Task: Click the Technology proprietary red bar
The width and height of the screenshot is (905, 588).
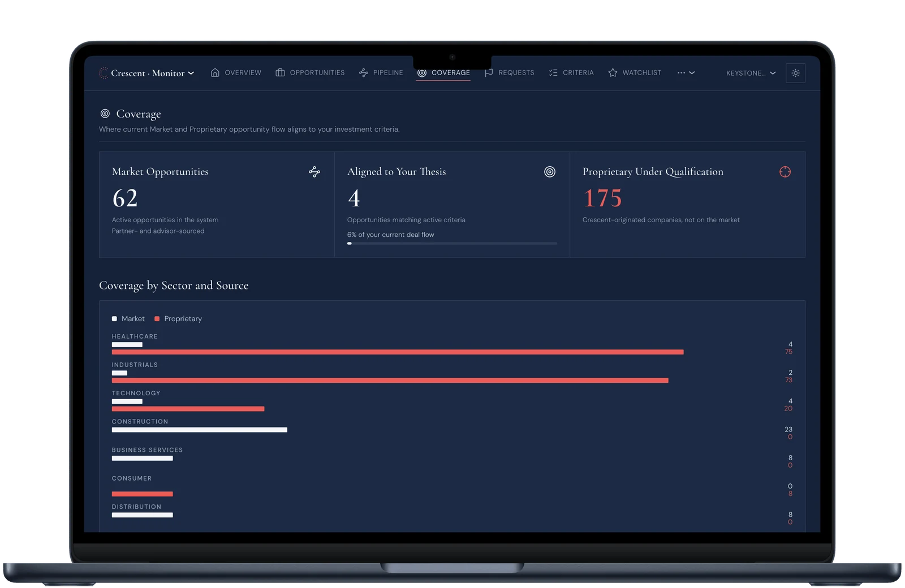Action: [x=188, y=409]
